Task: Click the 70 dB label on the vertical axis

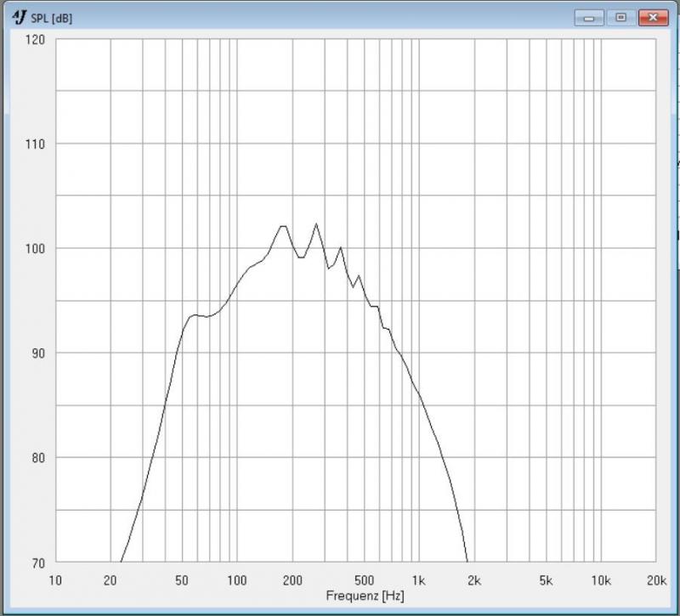Action: pos(35,562)
